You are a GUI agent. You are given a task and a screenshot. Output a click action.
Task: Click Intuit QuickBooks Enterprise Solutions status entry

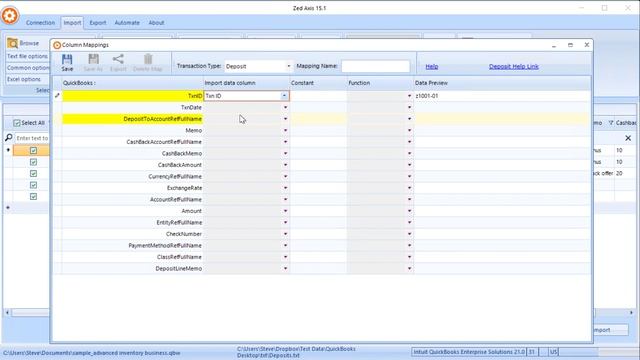coord(469,352)
